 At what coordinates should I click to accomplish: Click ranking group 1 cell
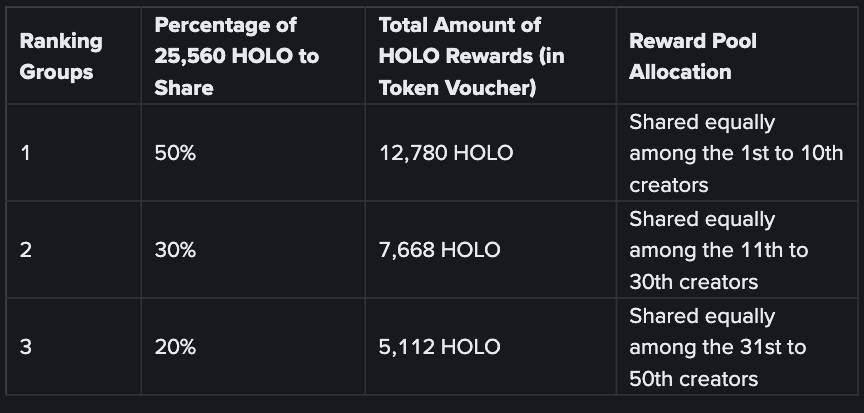[x=25, y=153]
